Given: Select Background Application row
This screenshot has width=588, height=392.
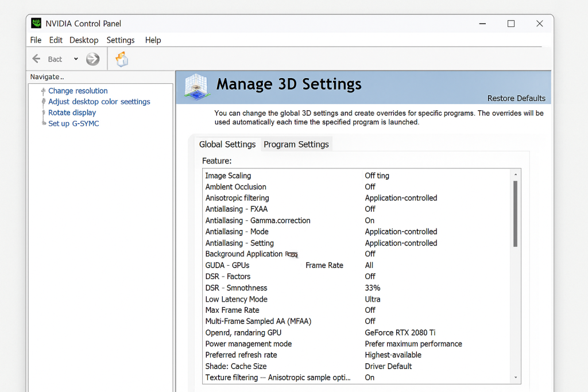Looking at the screenshot, I should [356, 254].
